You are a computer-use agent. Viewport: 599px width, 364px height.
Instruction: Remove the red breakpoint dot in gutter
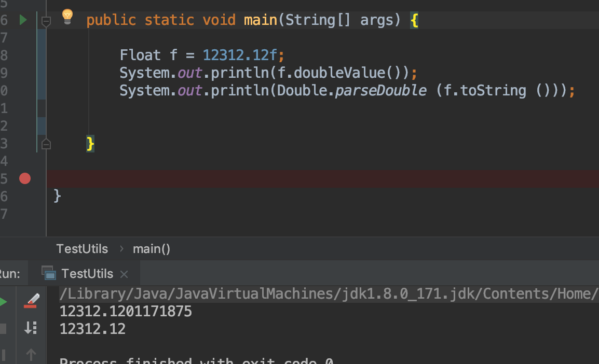tap(25, 178)
